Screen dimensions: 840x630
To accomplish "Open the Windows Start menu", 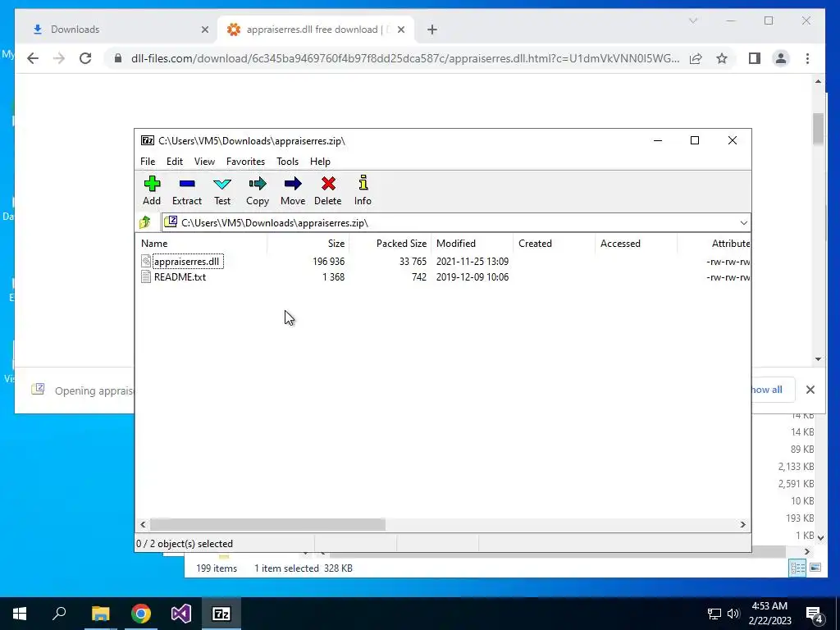I will tap(20, 614).
